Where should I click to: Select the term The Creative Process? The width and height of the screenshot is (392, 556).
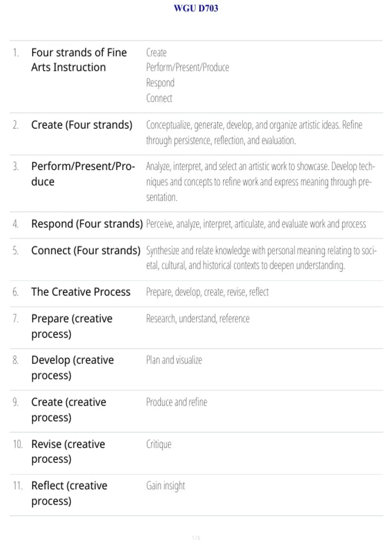(81, 292)
